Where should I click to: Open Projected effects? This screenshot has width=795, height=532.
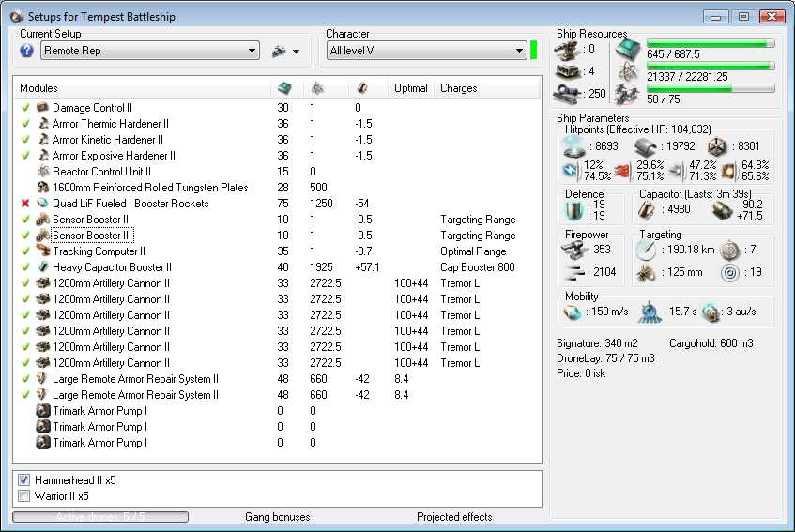(x=454, y=517)
